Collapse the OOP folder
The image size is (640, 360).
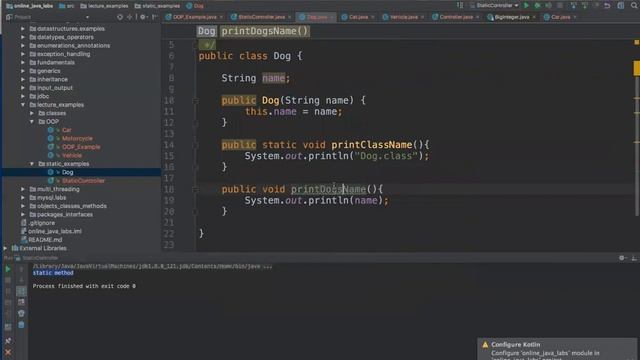click(x=32, y=122)
